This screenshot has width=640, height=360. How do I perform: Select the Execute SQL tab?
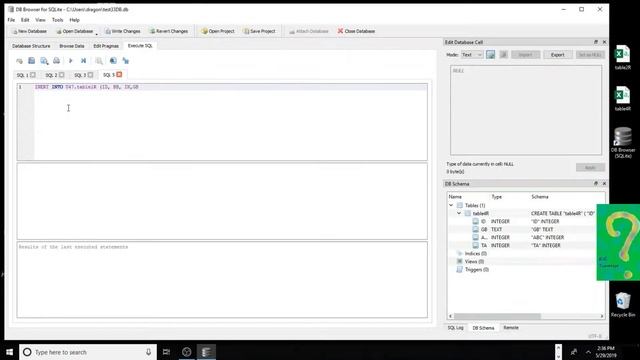click(x=140, y=46)
